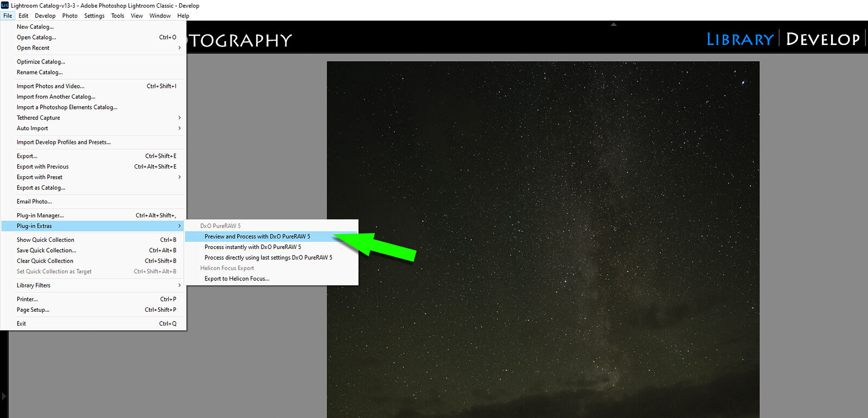
Task: Open the Edit menu
Action: click(x=23, y=16)
